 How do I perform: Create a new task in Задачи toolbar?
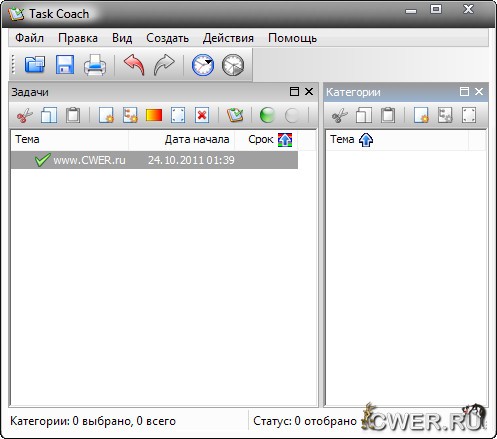coord(106,116)
